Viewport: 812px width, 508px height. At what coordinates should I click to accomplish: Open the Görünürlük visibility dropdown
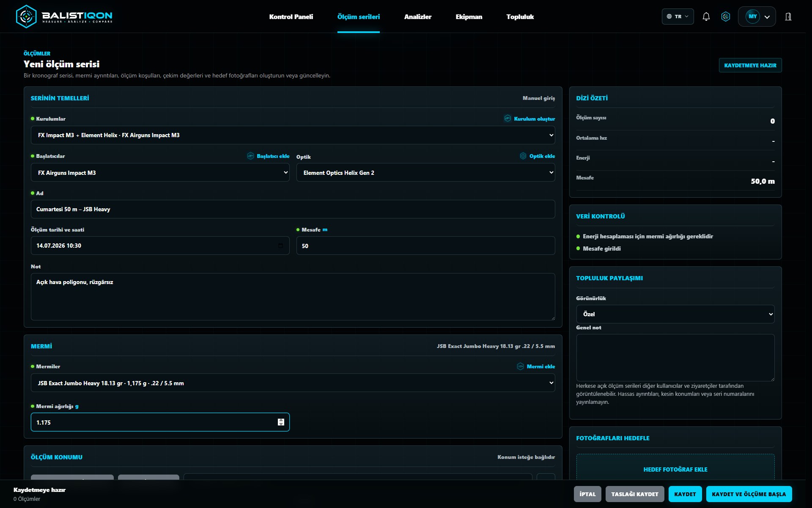[x=675, y=314]
